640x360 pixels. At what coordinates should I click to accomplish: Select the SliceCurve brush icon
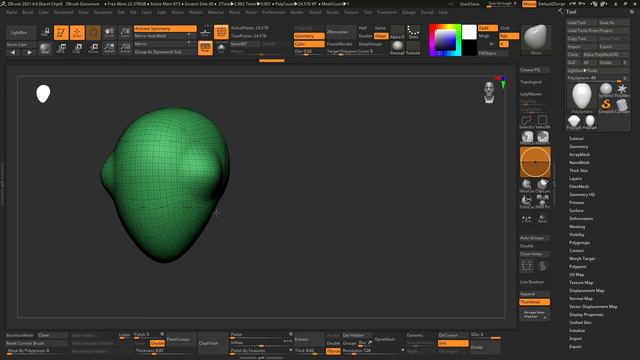coord(527,186)
